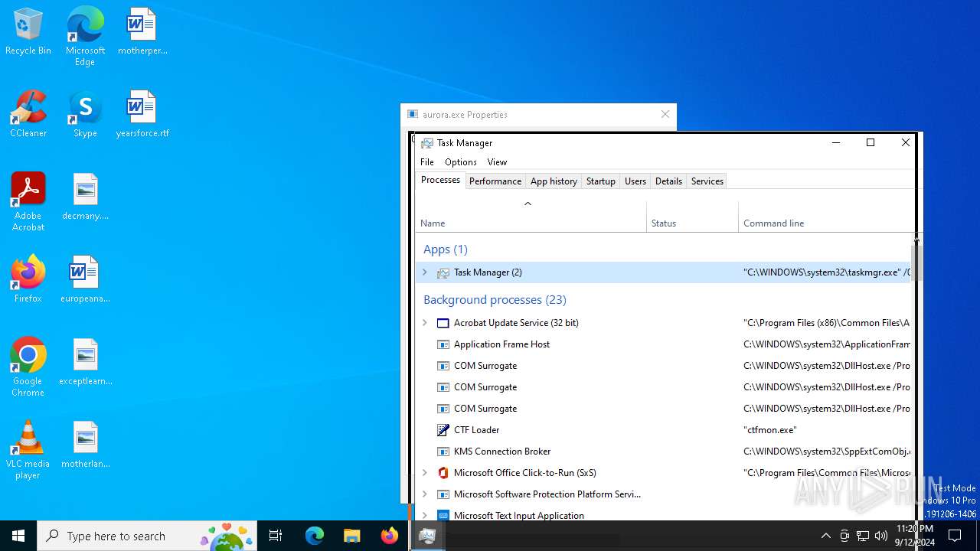Expand the Task Manager (2) app row
Viewport: 980px width, 551px height.
click(425, 272)
